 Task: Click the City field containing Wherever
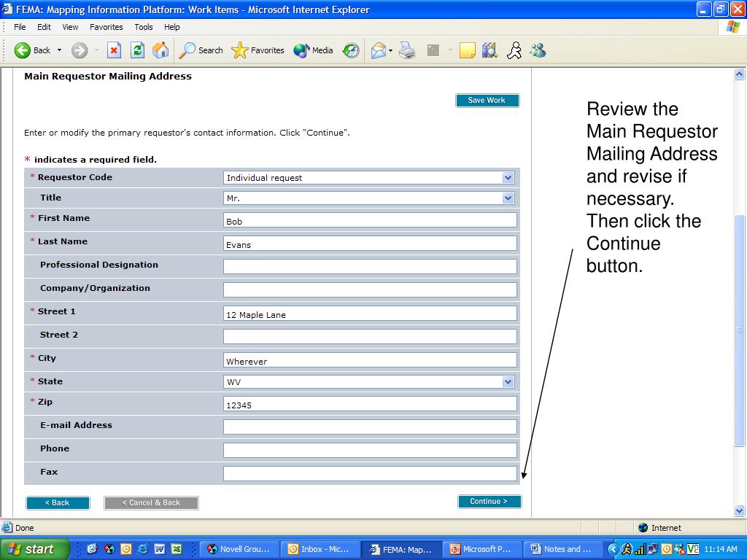coord(370,360)
